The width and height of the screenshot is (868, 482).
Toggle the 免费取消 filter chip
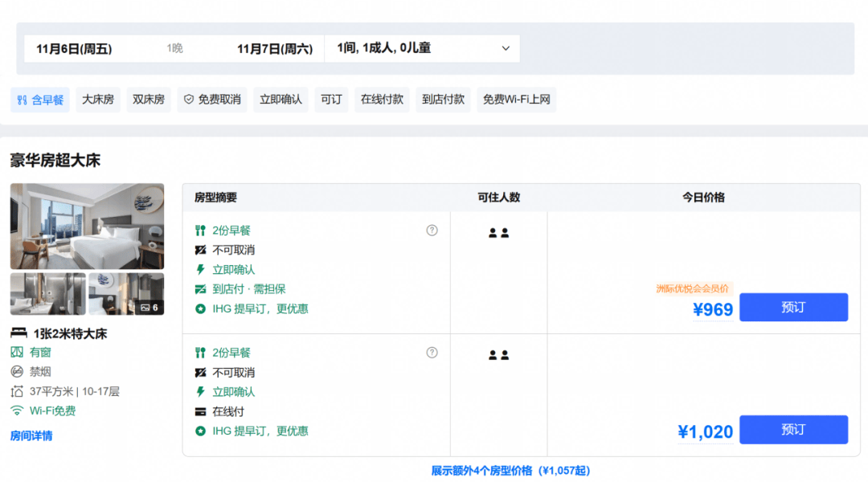pos(212,100)
